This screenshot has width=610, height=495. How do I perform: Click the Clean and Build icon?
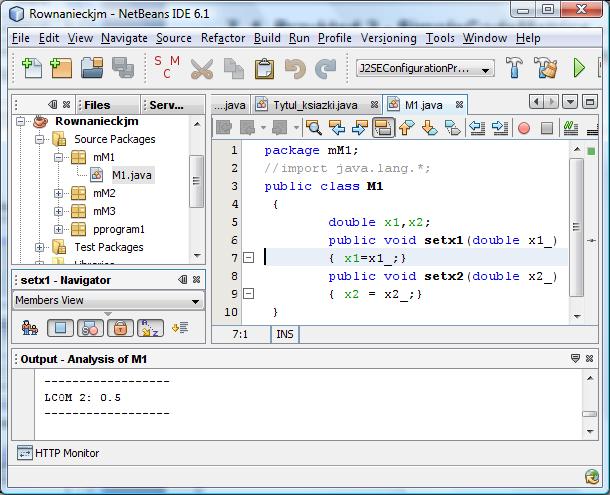click(545, 67)
